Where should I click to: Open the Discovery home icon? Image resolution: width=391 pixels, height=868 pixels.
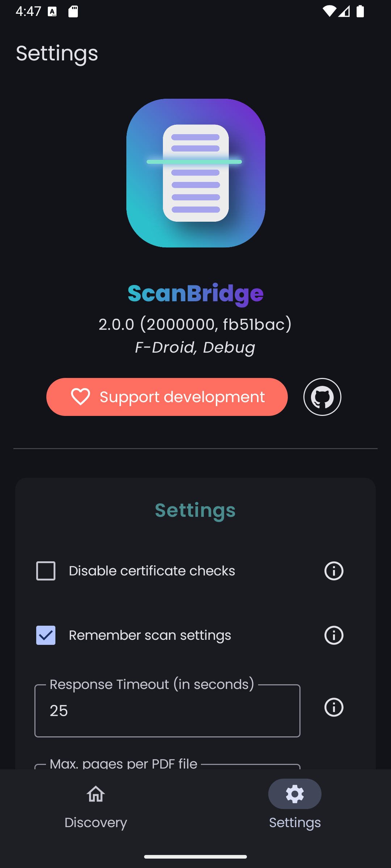coord(96,794)
